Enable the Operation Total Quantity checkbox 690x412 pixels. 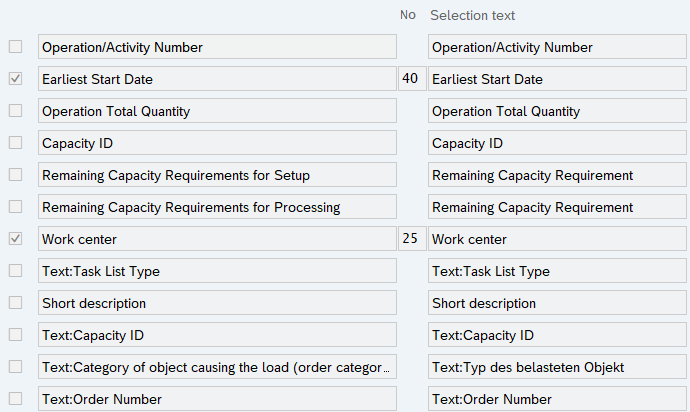coord(15,111)
